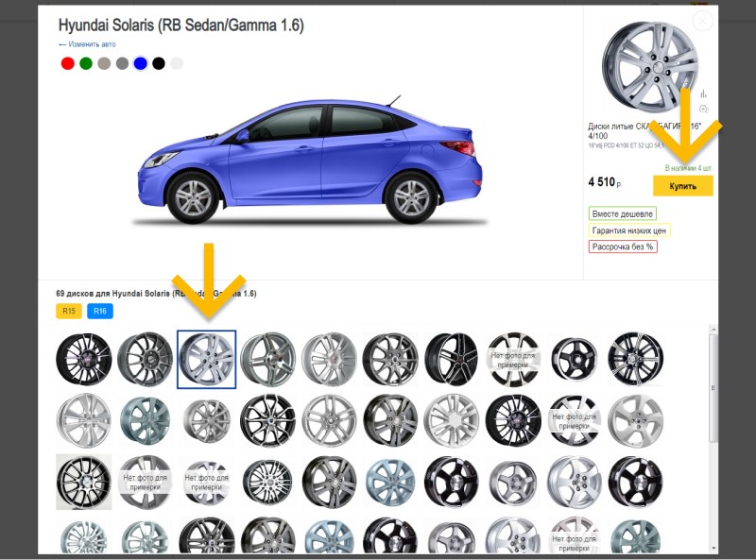The width and height of the screenshot is (756, 560).
Task: Click the compare bar chart icon
Action: tap(703, 93)
